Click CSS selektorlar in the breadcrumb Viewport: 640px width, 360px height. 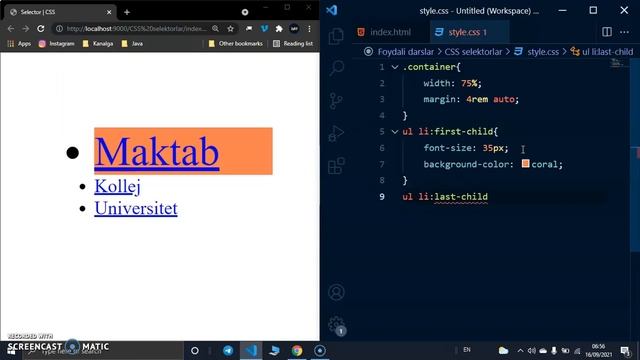(x=473, y=52)
